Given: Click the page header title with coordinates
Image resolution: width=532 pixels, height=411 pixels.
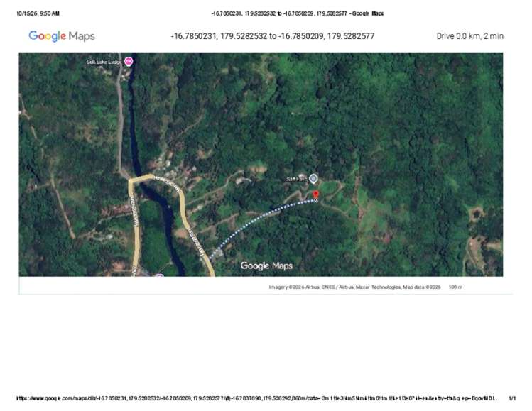Looking at the screenshot, I should [x=297, y=13].
